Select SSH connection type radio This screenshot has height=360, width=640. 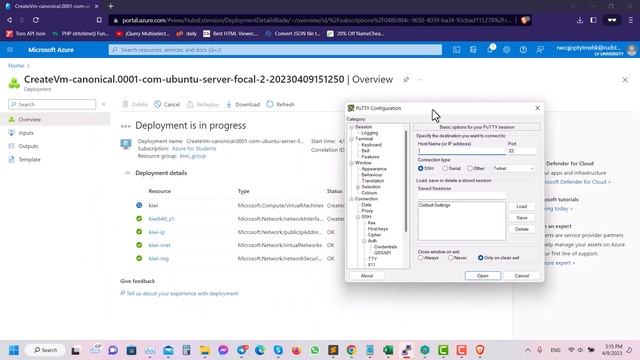[420, 168]
